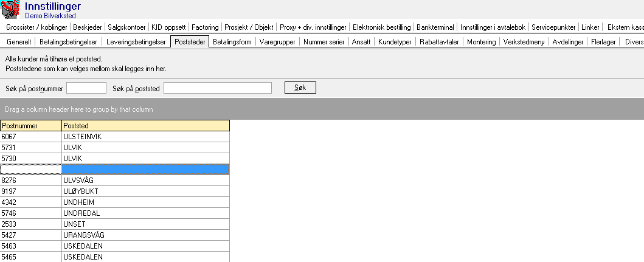Select the ULØYBUKT cell
The image size is (644, 262).
pyautogui.click(x=146, y=191)
